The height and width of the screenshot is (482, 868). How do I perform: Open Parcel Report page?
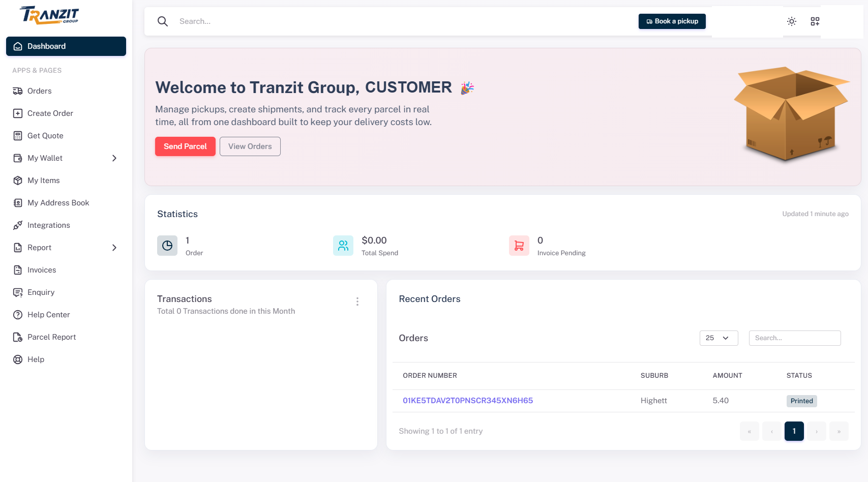[66, 337]
